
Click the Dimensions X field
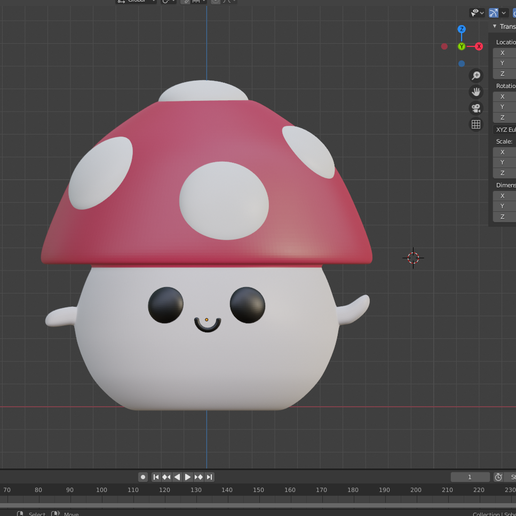[x=504, y=196]
